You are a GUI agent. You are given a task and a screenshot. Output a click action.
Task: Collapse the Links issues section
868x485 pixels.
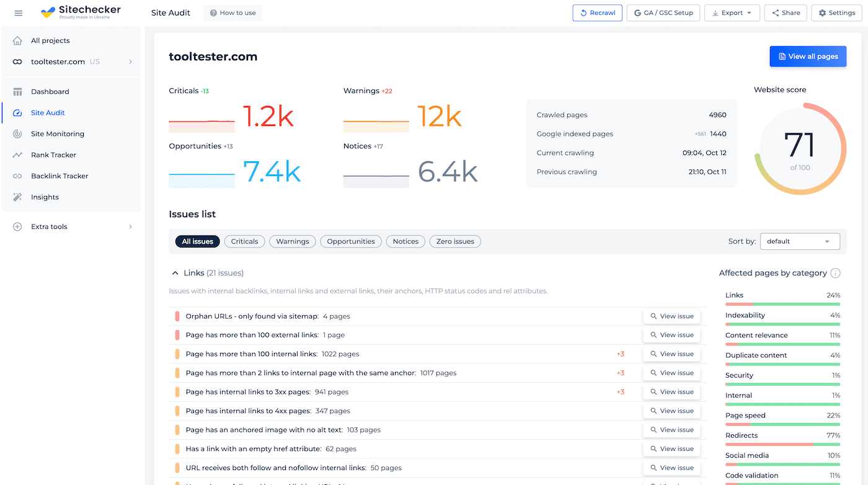point(175,273)
